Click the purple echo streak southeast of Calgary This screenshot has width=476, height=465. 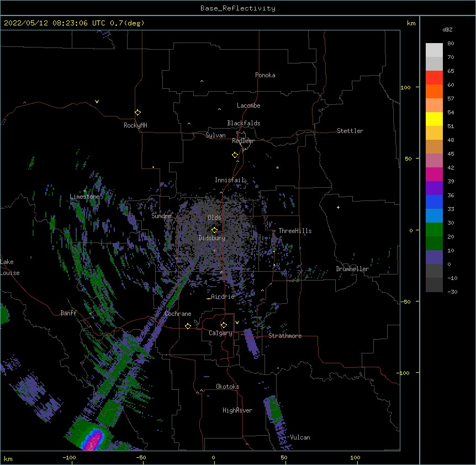tap(252, 343)
